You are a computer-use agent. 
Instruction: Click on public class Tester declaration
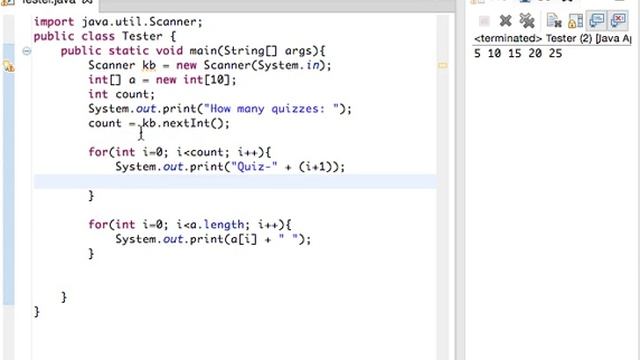(104, 36)
